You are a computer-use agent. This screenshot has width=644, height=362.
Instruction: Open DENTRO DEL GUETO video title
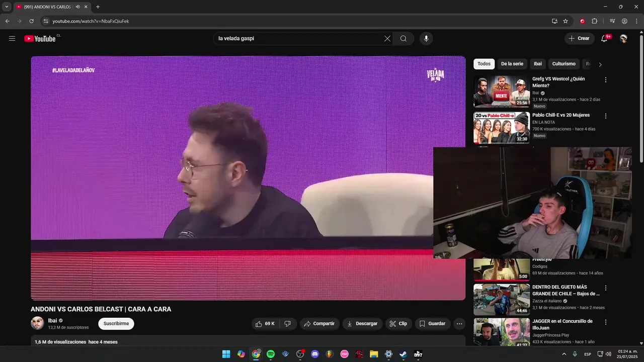566,290
